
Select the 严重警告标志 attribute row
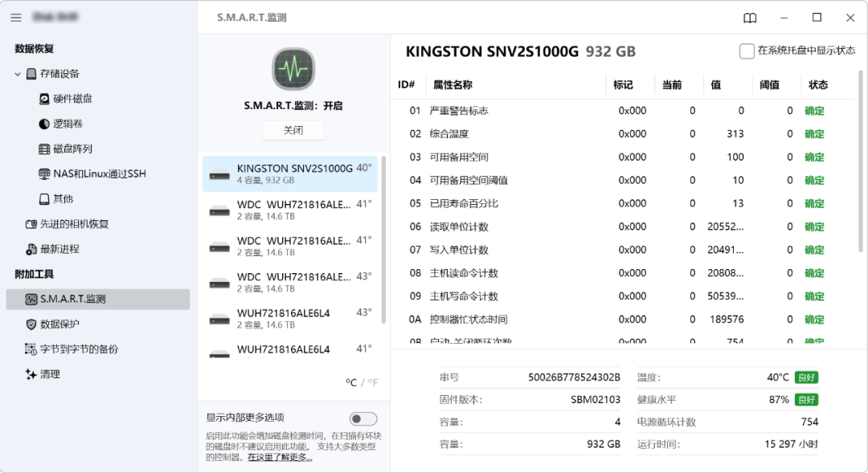coord(624,111)
